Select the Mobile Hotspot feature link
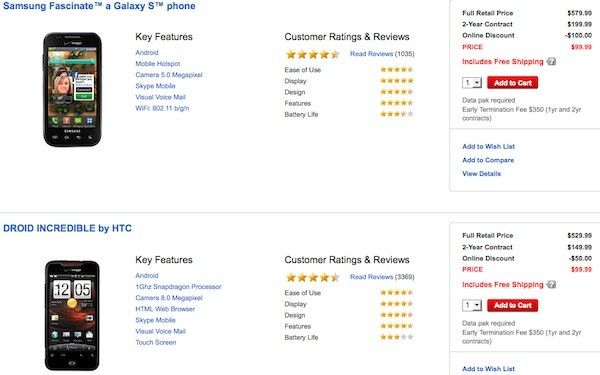600x375 pixels. [158, 64]
